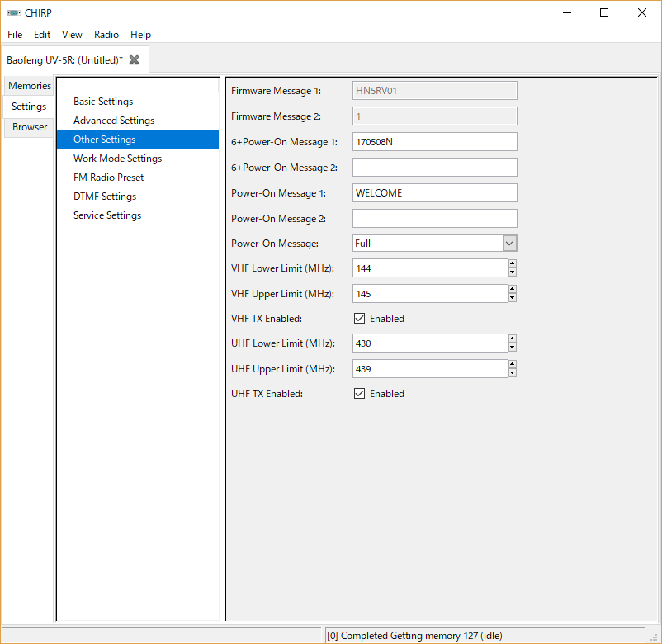Click the Firmware Message 2 field

tap(434, 116)
